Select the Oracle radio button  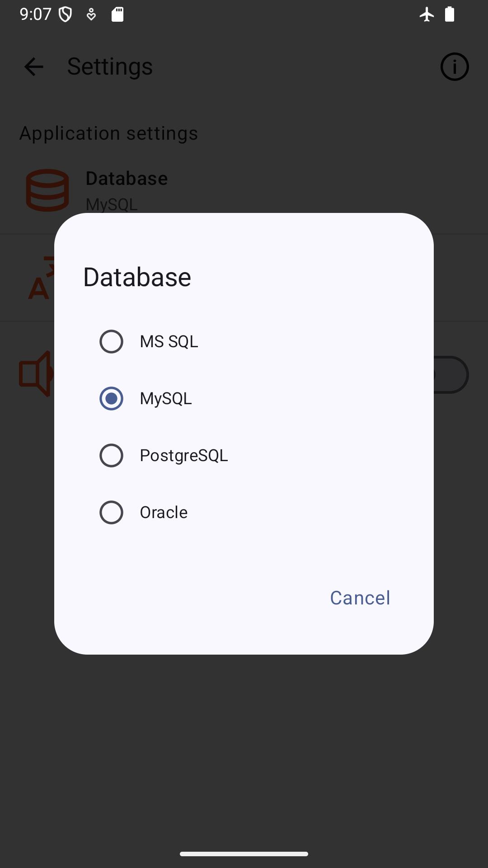click(111, 512)
